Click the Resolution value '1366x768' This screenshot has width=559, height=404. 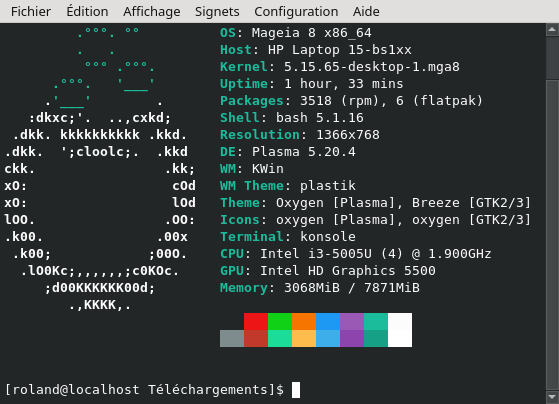coord(348,135)
